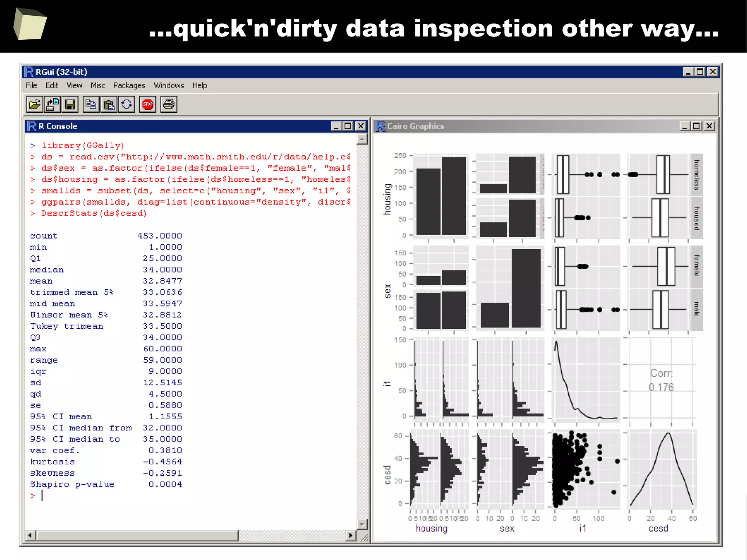
Task: Click the R icon in Cairo Graphics title
Action: pos(380,126)
